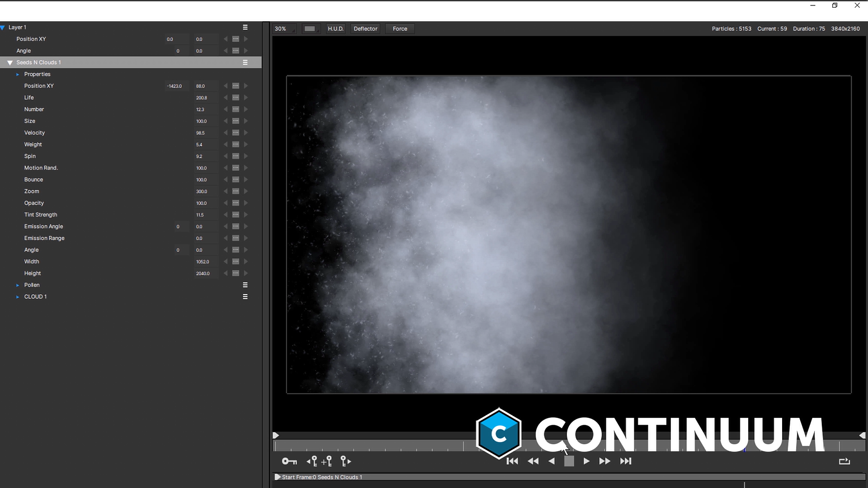Open the Layer 1 hamburger menu

(245, 27)
